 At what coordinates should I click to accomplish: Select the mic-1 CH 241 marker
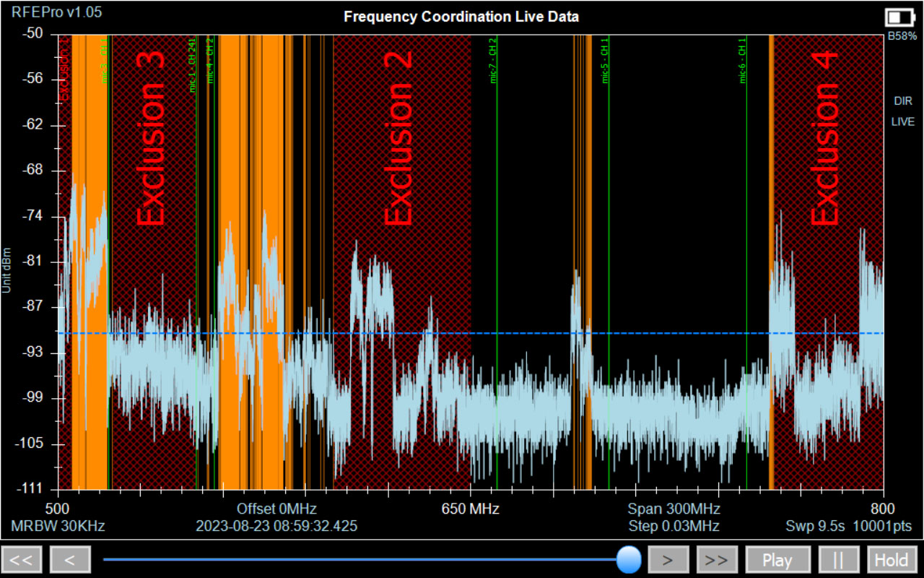pos(193,64)
